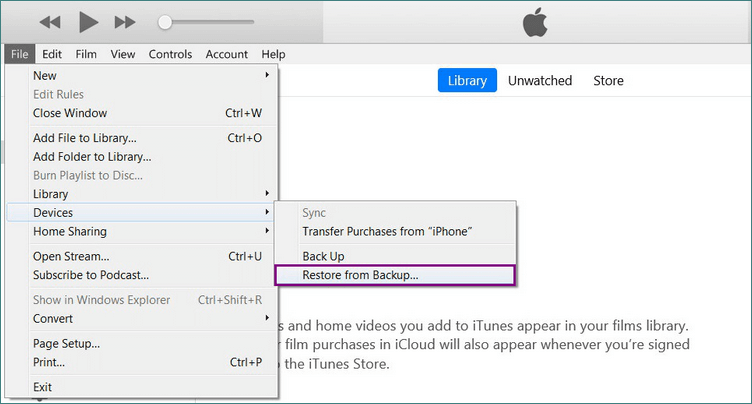Image resolution: width=752 pixels, height=404 pixels.
Task: Choose Open Stream from File menu
Action: pyautogui.click(x=141, y=257)
